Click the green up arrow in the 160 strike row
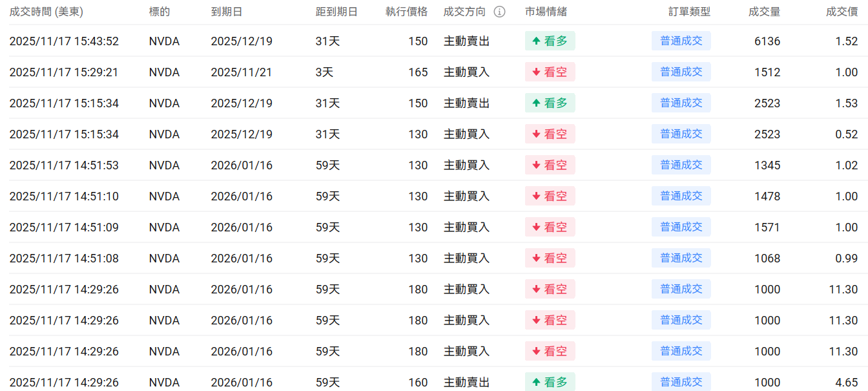The height and width of the screenshot is (391, 868). click(536, 383)
